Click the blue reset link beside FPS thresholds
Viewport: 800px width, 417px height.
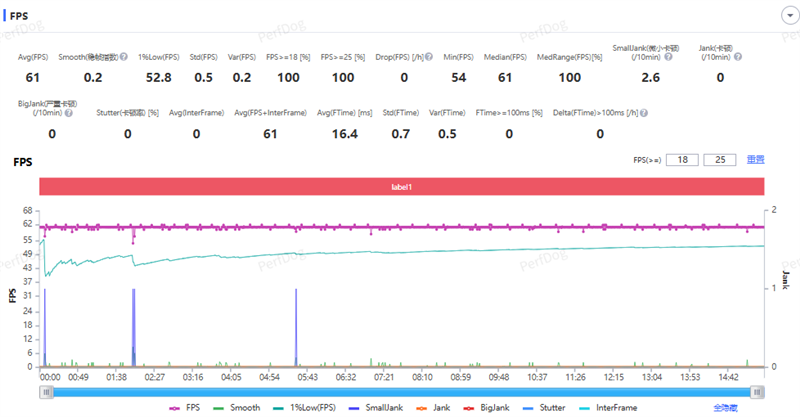(755, 160)
